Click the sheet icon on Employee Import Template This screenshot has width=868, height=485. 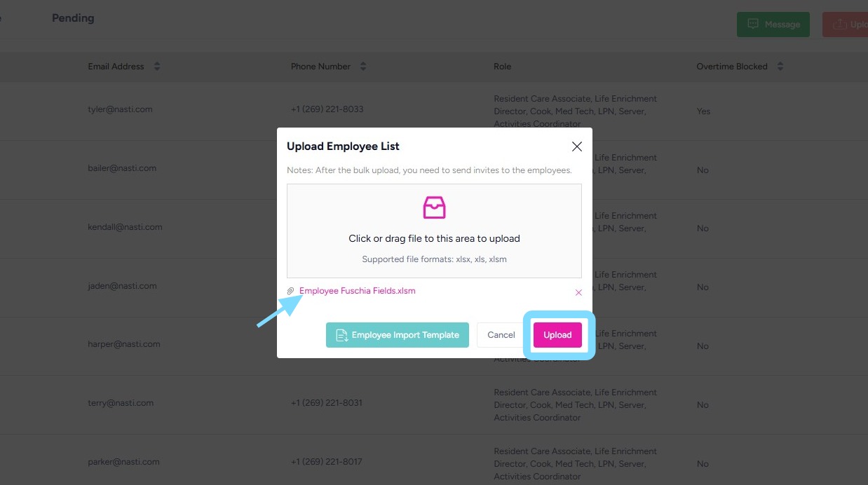[x=342, y=335]
